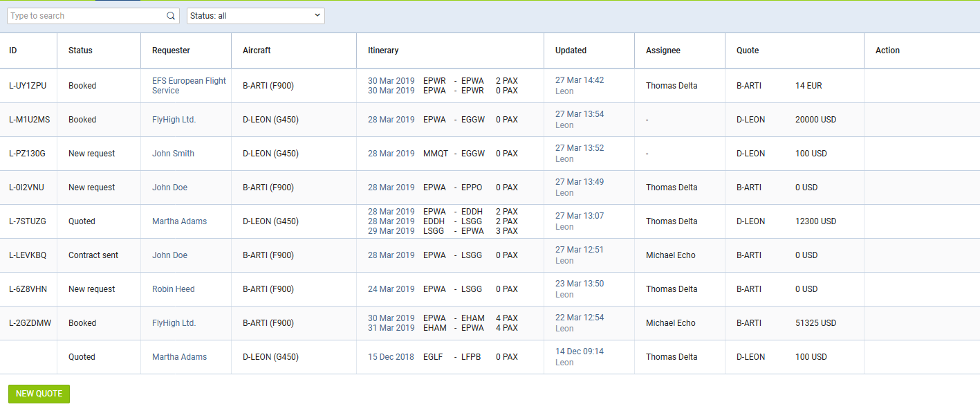The image size is (980, 411).
Task: Open Martha Adams in the 15 Dec 2018 row
Action: coord(179,357)
